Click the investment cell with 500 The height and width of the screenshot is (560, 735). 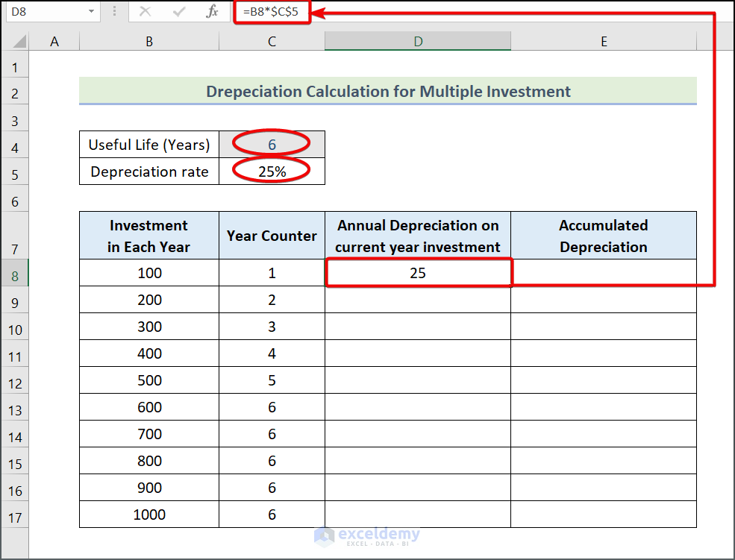pos(149,380)
